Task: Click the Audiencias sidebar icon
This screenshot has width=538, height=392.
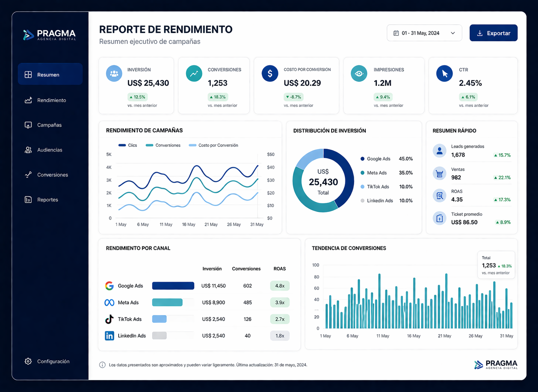Action: click(x=28, y=150)
